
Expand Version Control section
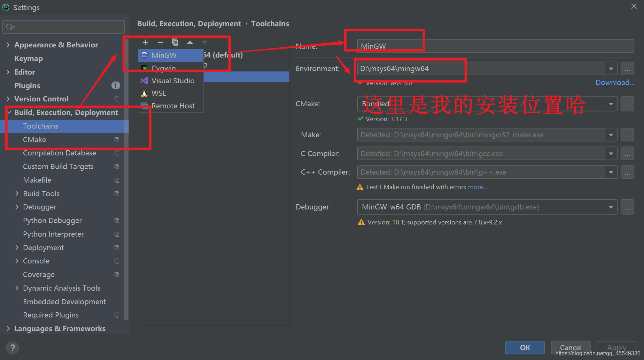point(8,99)
